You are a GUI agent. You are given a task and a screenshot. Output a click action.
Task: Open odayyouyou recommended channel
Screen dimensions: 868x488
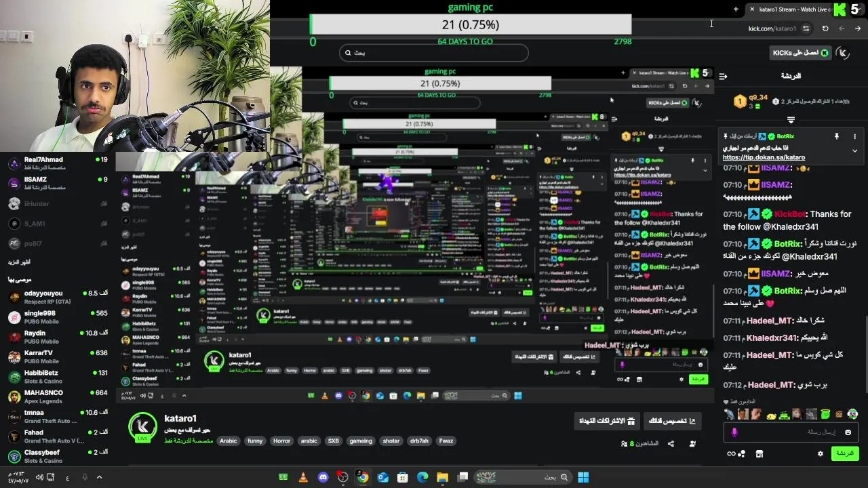(58, 298)
